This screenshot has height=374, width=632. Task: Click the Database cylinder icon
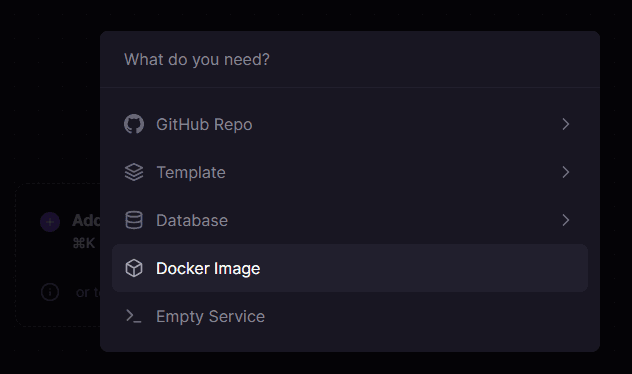pos(134,220)
